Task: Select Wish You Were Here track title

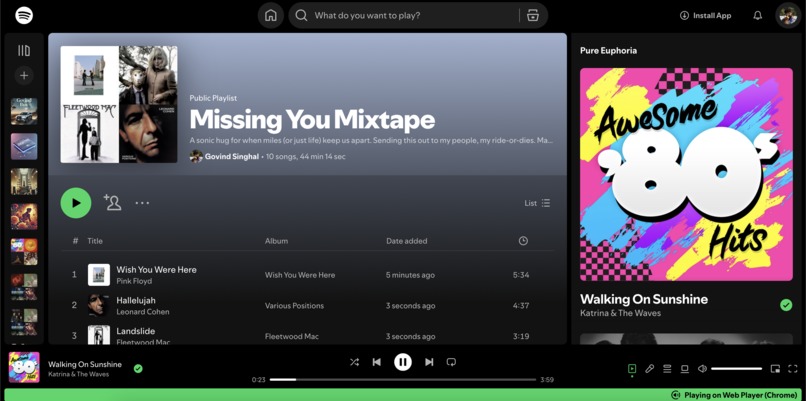Action: [x=156, y=269]
